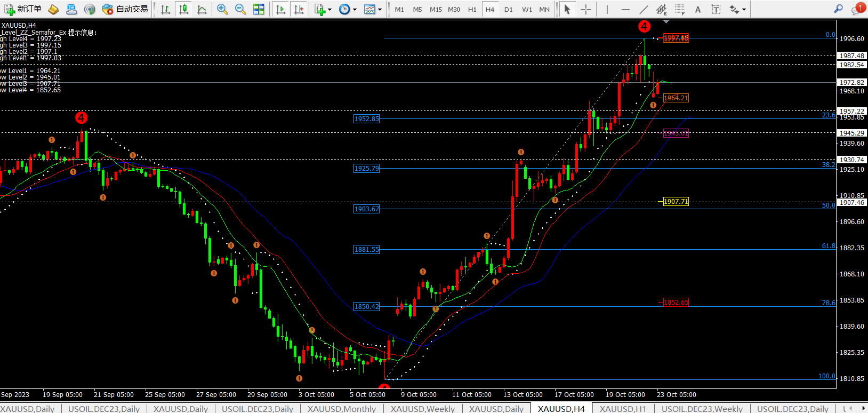The height and width of the screenshot is (413, 868).
Task: Select the W1 timeframe
Action: click(x=527, y=10)
